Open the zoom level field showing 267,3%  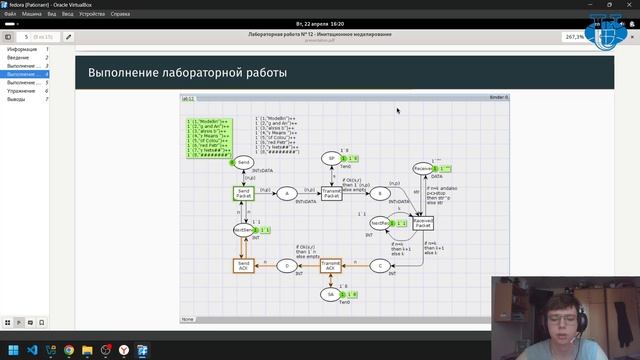coord(575,37)
